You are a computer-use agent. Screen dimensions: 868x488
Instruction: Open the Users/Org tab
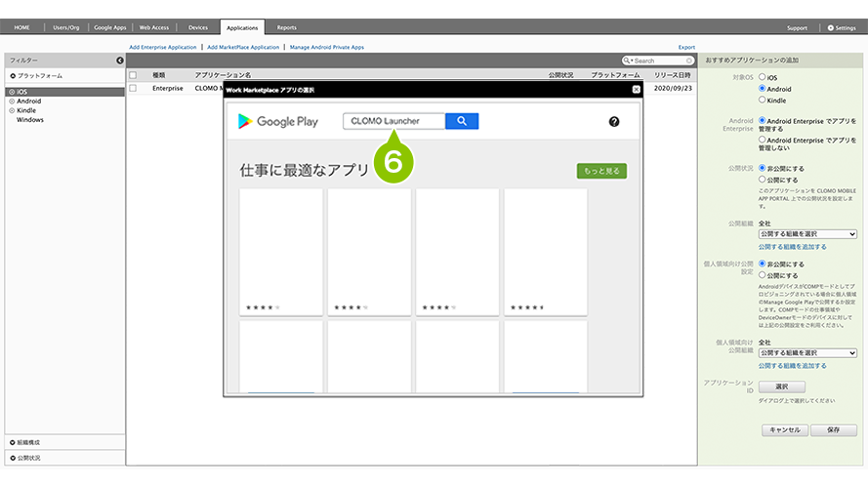click(x=65, y=27)
